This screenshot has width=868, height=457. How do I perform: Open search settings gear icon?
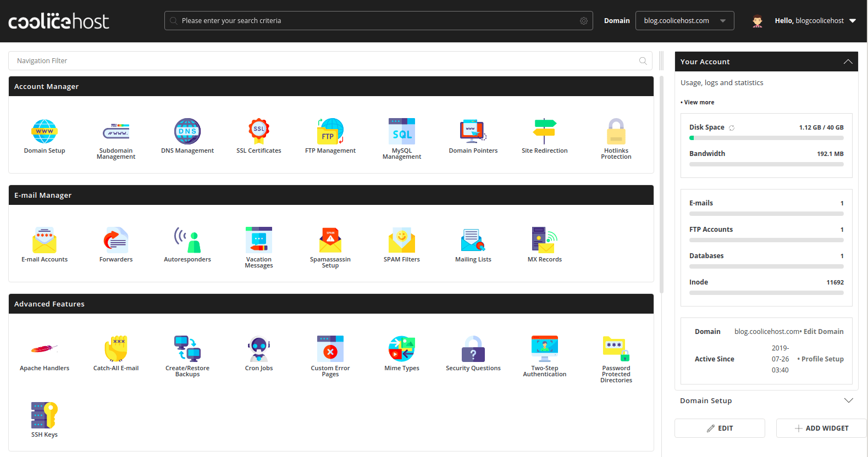tap(584, 21)
